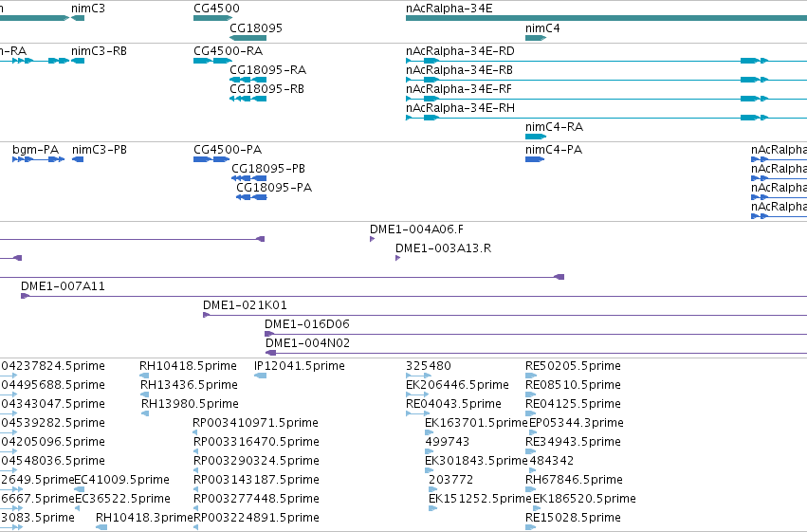Click the CG18095 gene arrow glyph

[x=248, y=38]
